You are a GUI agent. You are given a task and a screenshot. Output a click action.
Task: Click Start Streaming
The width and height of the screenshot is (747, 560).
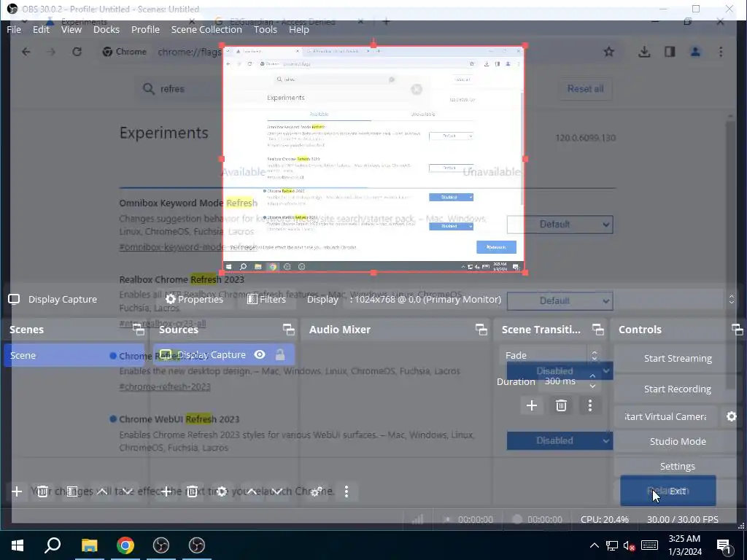tap(678, 358)
